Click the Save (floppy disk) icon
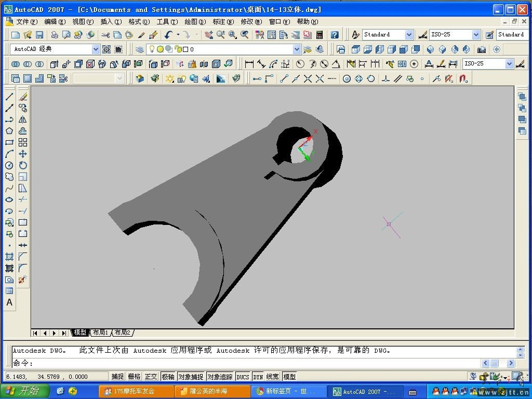532x399 pixels. tap(39, 35)
